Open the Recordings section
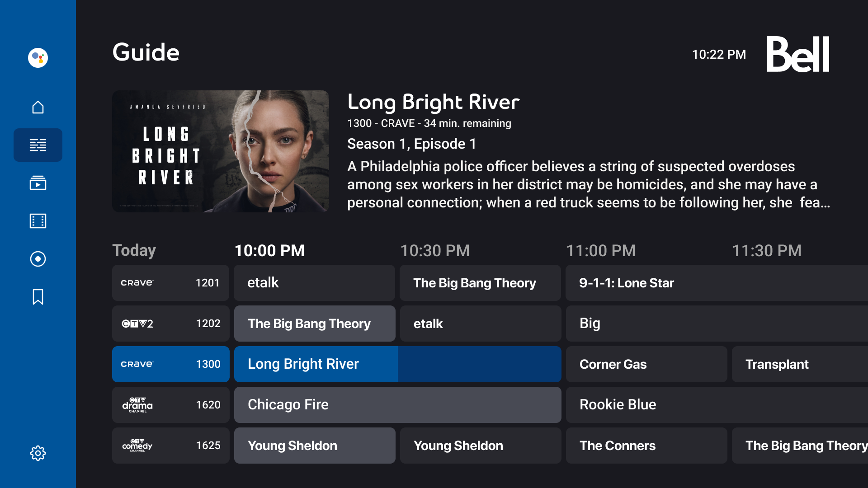 click(38, 259)
